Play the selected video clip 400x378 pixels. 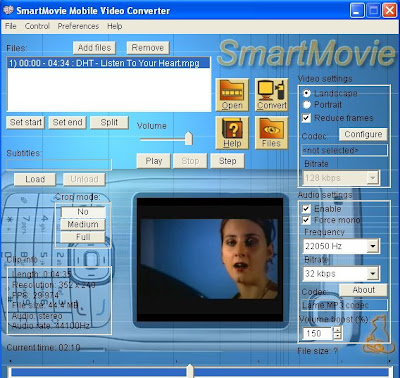pos(154,161)
